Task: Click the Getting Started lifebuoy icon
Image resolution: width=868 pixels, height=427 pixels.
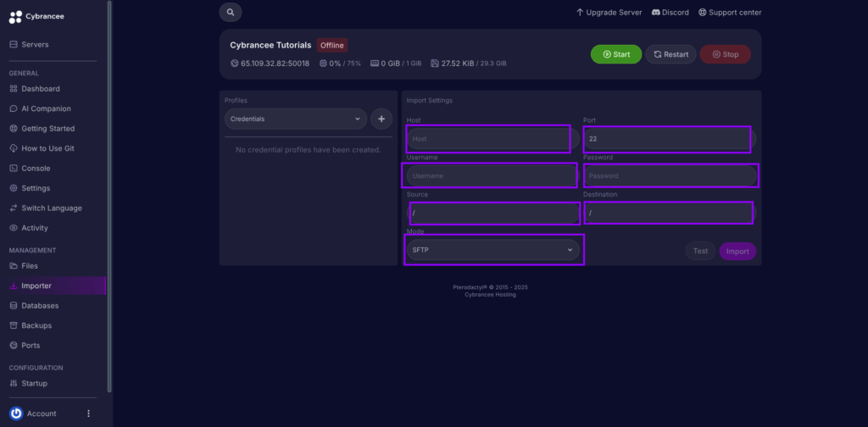Action: [14, 128]
